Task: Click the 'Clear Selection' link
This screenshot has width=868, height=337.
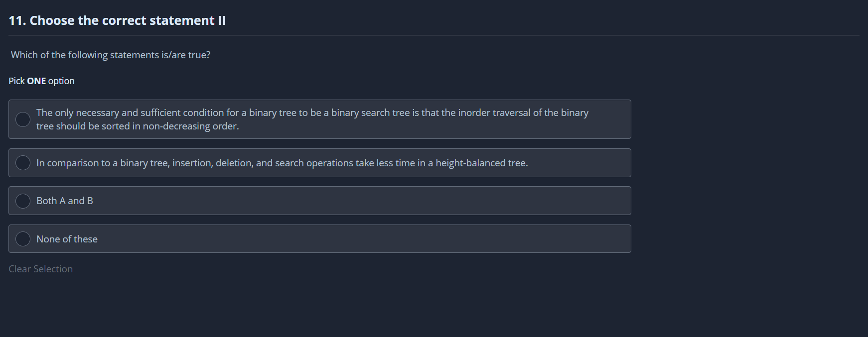Action: click(x=40, y=269)
